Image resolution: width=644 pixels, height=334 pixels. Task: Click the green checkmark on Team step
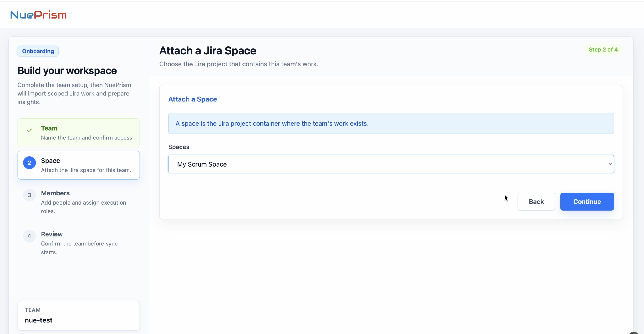pyautogui.click(x=30, y=130)
